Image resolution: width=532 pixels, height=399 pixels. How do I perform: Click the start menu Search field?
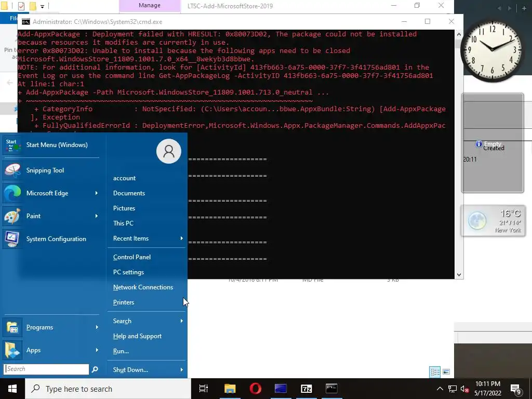[x=46, y=369]
